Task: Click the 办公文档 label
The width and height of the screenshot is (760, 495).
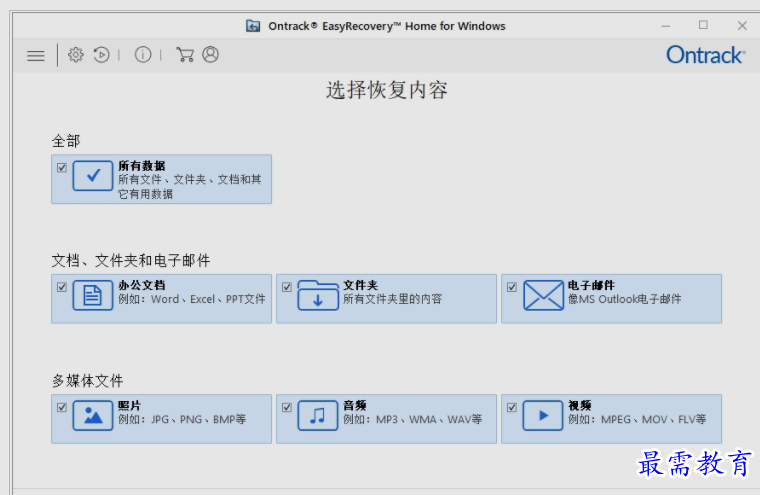Action: [x=142, y=285]
